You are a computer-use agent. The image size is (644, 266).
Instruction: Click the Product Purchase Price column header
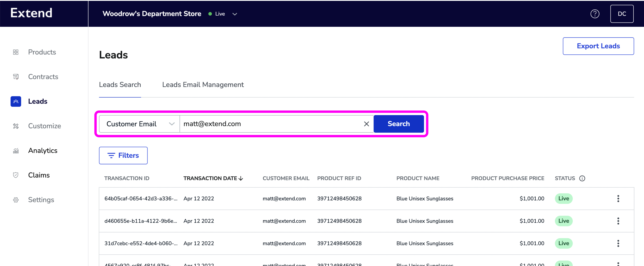click(x=507, y=178)
